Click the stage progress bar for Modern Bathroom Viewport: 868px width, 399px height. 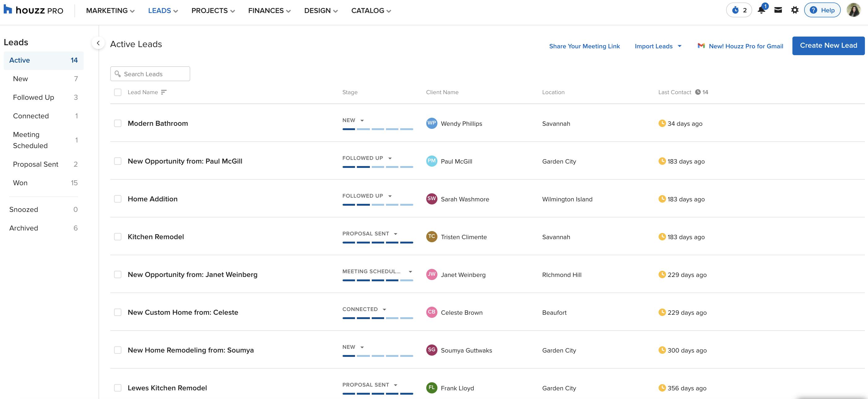378,129
